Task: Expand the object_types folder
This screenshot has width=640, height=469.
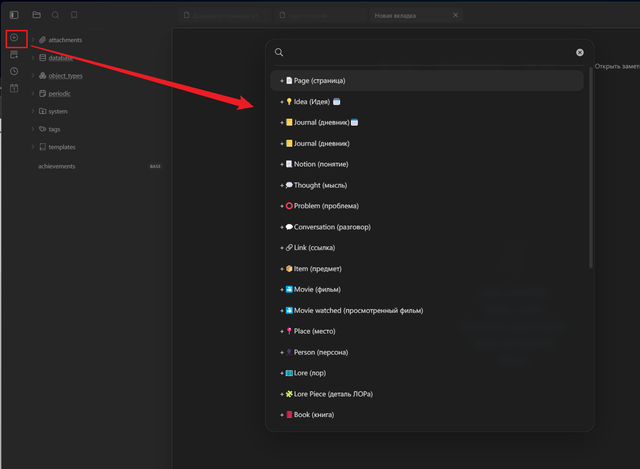Action: tap(60, 76)
